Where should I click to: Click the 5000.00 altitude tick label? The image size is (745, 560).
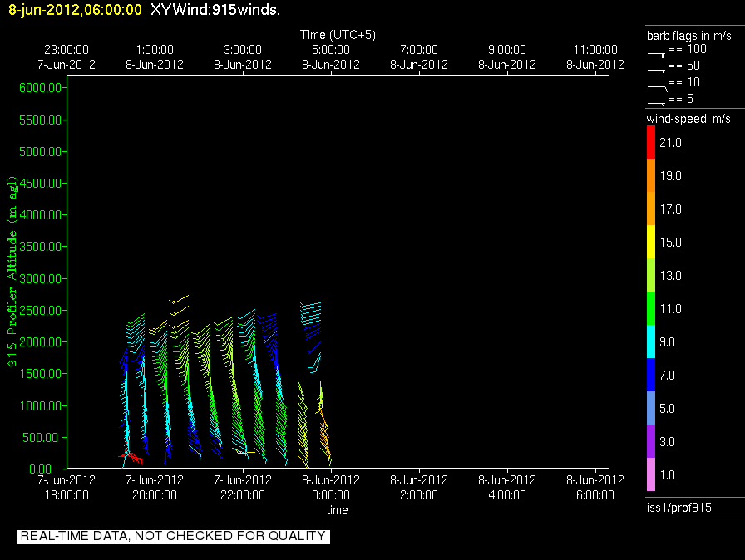41,152
